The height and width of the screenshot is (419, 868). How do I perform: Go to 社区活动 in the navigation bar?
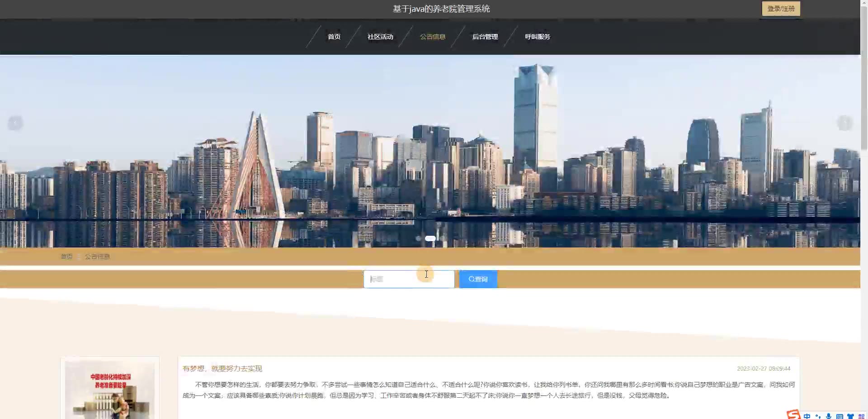pyautogui.click(x=380, y=37)
